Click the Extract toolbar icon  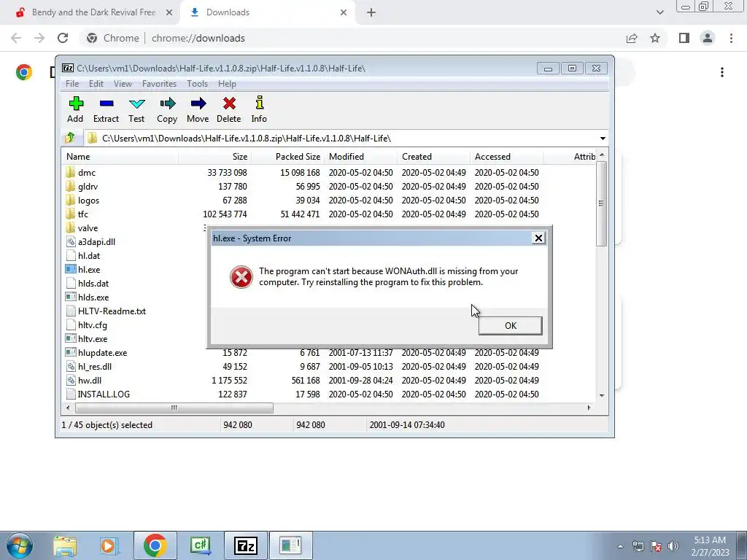pyautogui.click(x=106, y=110)
